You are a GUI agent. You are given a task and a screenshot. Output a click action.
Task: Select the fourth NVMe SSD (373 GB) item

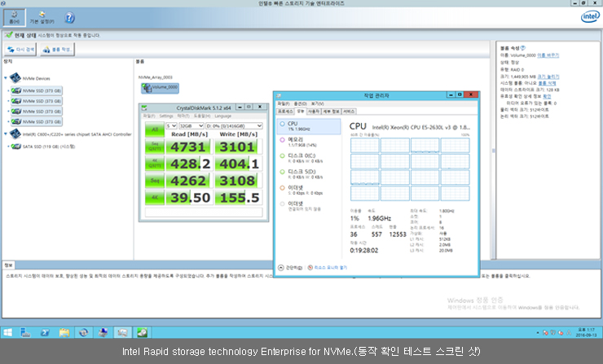pos(37,122)
